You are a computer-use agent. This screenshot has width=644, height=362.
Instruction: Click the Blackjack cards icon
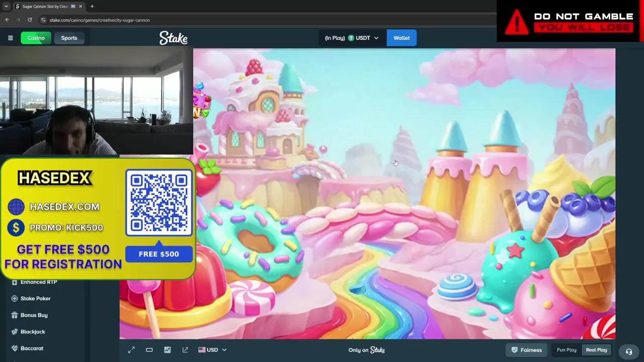[15, 332]
